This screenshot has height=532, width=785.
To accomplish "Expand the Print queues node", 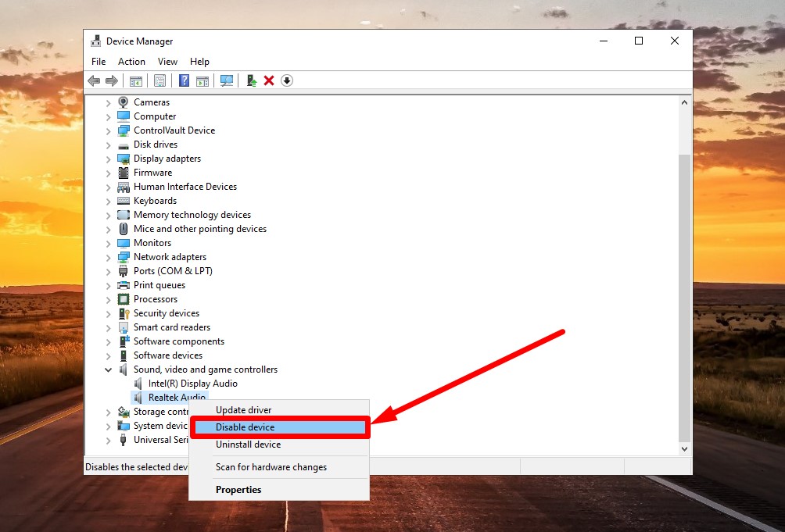I will pyautogui.click(x=108, y=285).
